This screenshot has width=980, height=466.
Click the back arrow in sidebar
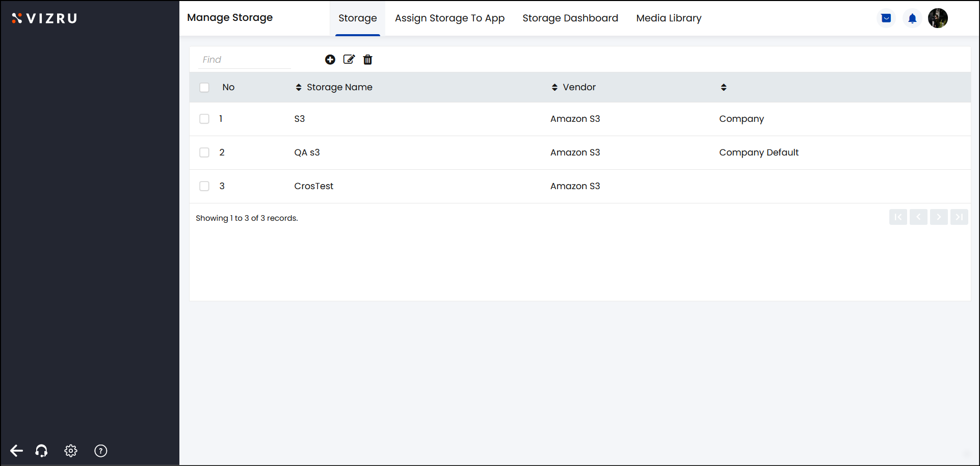(x=16, y=451)
